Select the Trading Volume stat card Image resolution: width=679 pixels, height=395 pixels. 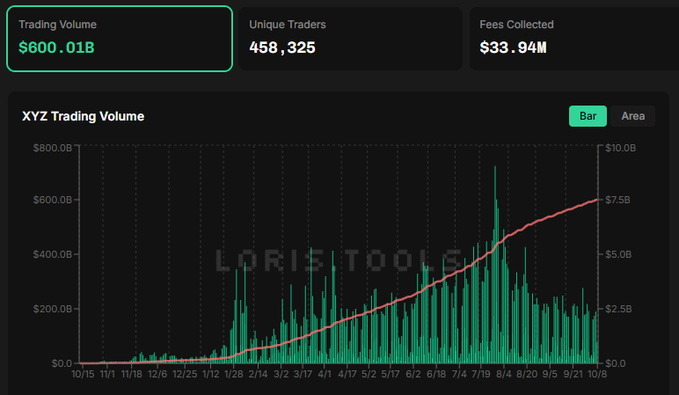[x=120, y=39]
